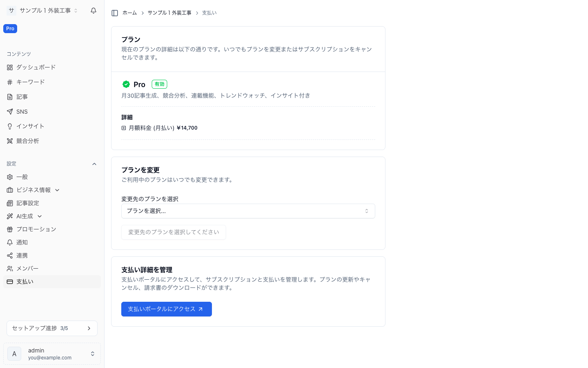The height and width of the screenshot is (368, 588).
Task: Click the 有効 status badge
Action: (x=159, y=84)
